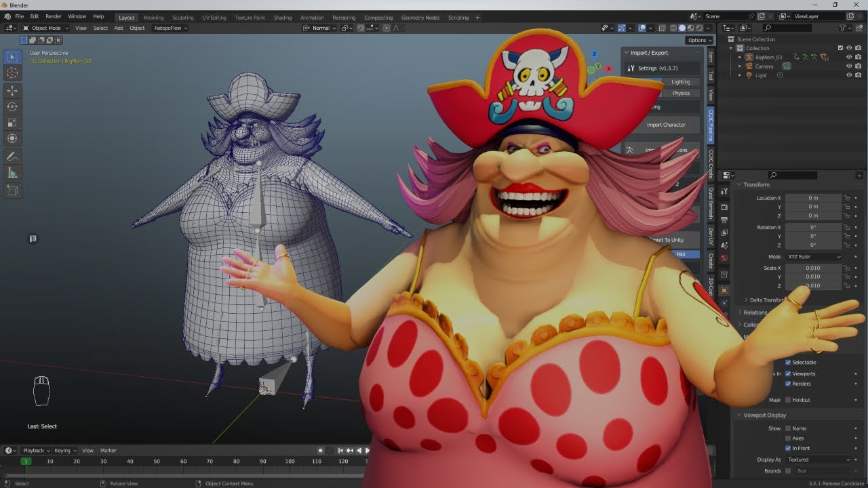The image size is (868, 488).
Task: Open the Object properties tab icon
Action: (724, 291)
